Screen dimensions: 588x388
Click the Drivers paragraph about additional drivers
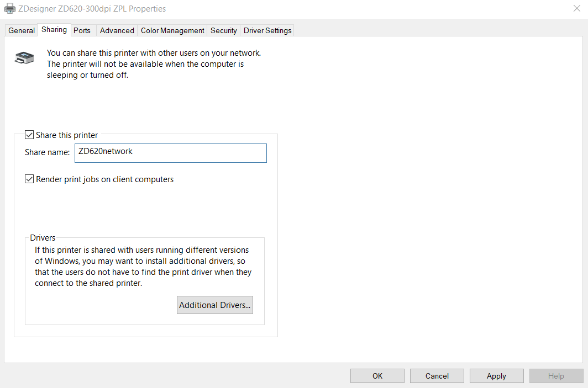click(x=143, y=266)
